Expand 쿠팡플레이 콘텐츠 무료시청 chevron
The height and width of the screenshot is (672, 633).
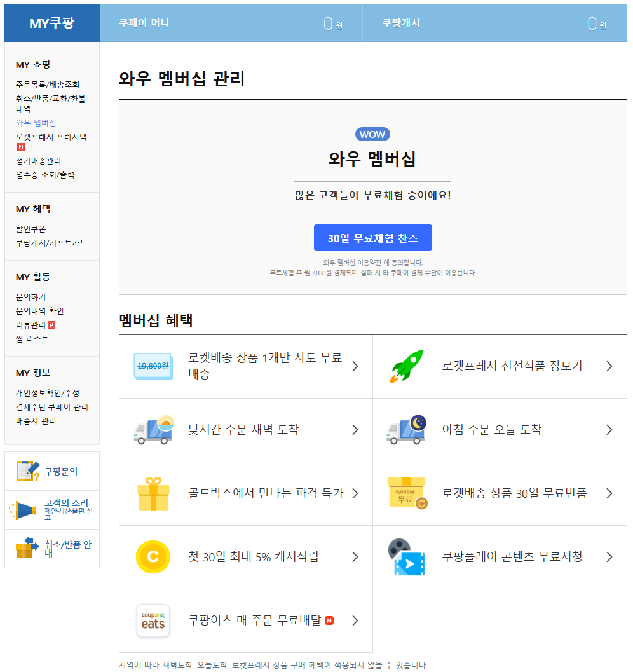click(609, 557)
